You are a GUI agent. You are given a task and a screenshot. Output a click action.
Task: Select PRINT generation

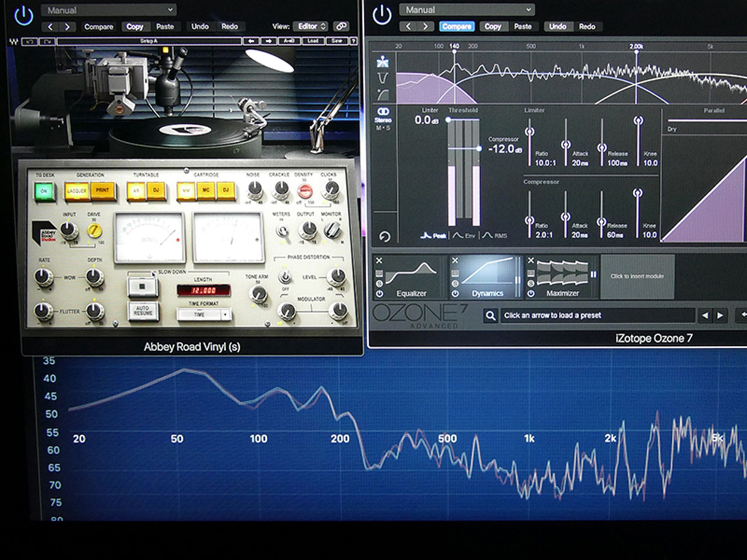102,191
